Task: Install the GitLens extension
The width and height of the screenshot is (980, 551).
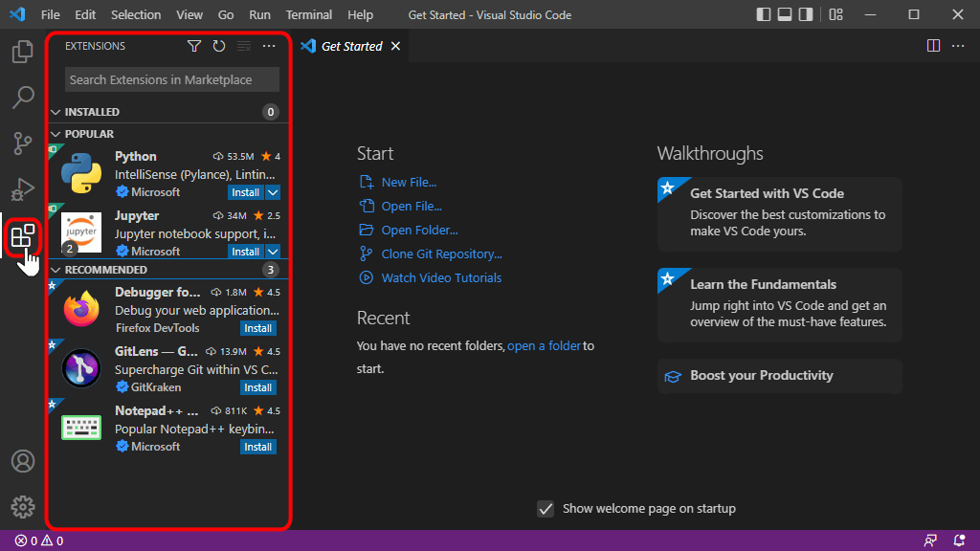Action: 258,387
